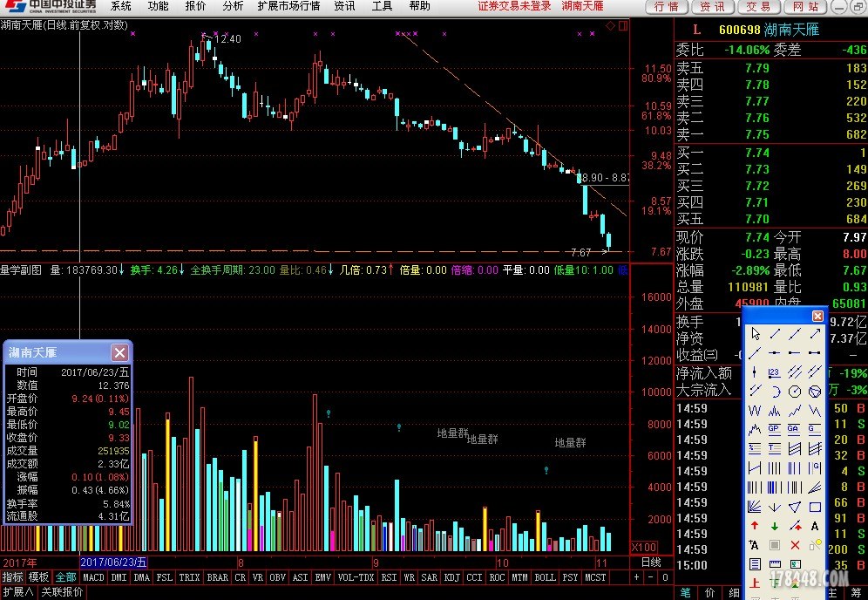Choose the down arrow fork tool
The height and width of the screenshot is (600, 868).
[x=775, y=507]
